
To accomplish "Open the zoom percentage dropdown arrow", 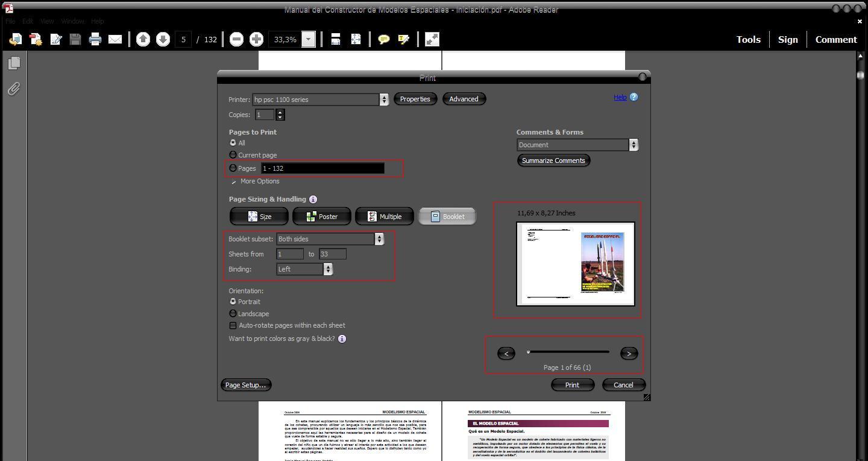I will point(308,39).
